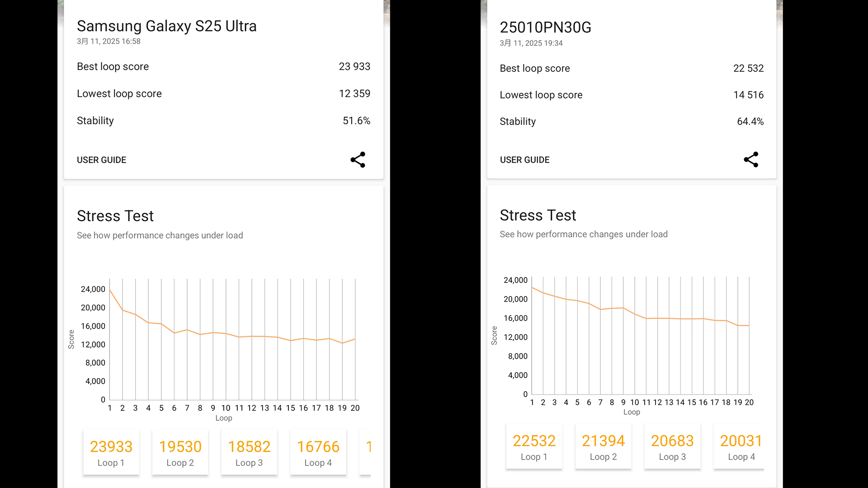
Task: Select Loop 4 card showing 20031
Action: (x=739, y=446)
